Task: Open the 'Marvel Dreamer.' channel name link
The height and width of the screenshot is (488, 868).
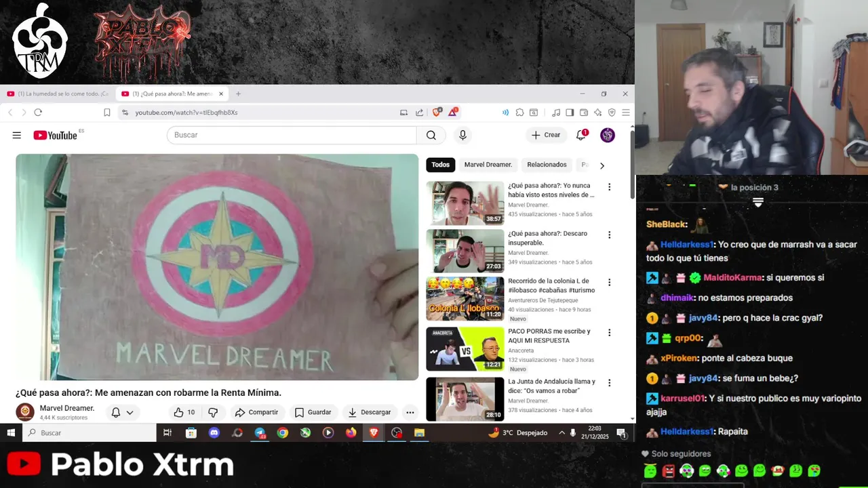Action: [67, 408]
